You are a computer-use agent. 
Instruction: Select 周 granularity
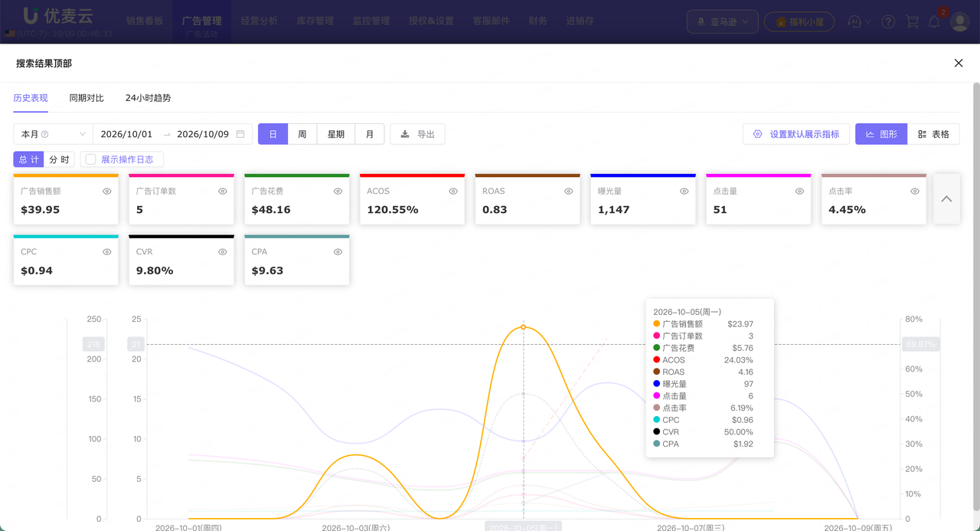click(x=302, y=134)
